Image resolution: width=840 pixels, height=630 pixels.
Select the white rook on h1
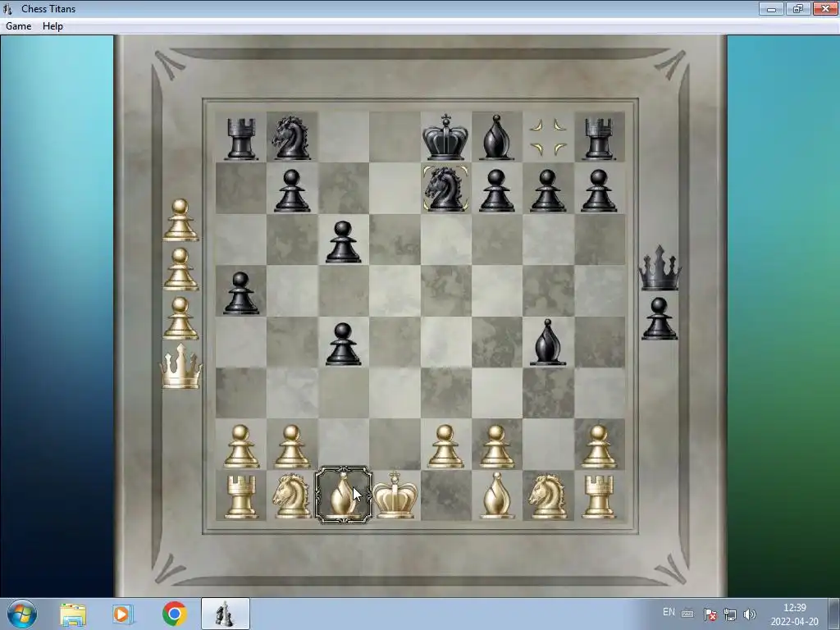[x=598, y=497]
